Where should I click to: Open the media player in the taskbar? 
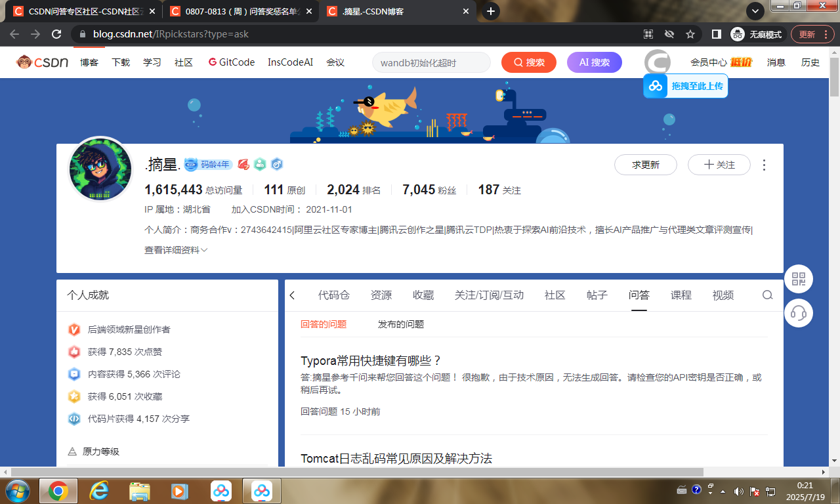click(x=178, y=490)
